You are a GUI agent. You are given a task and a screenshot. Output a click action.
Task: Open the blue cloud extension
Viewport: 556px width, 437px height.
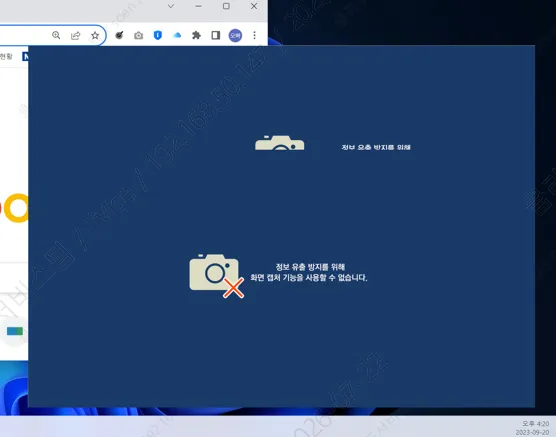[x=177, y=35]
